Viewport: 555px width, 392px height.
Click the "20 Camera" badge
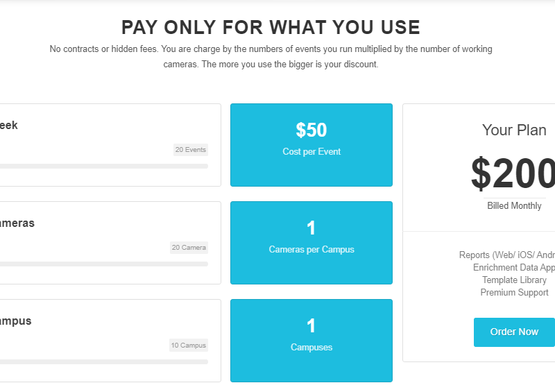tap(189, 248)
